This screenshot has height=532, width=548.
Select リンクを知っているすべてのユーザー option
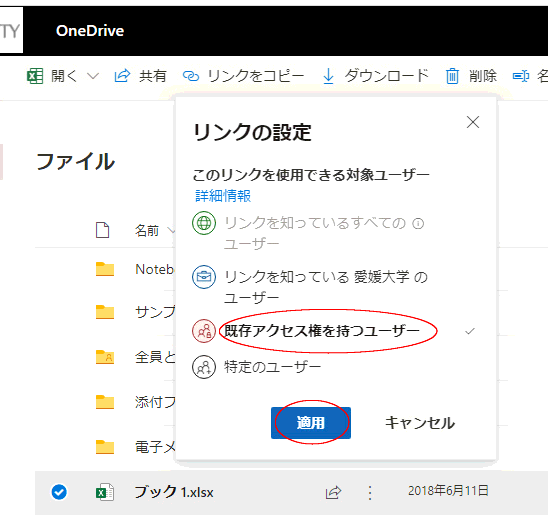point(315,233)
